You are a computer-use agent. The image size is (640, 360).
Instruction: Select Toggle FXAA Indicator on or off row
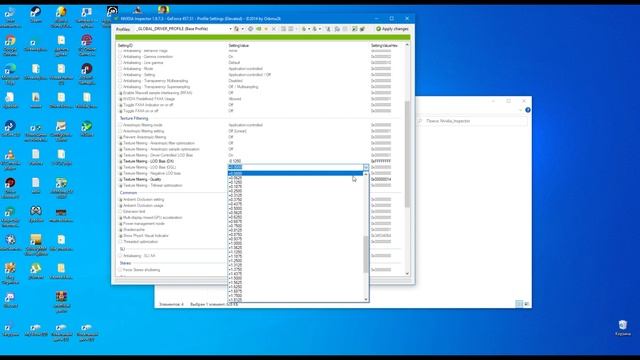click(260, 105)
